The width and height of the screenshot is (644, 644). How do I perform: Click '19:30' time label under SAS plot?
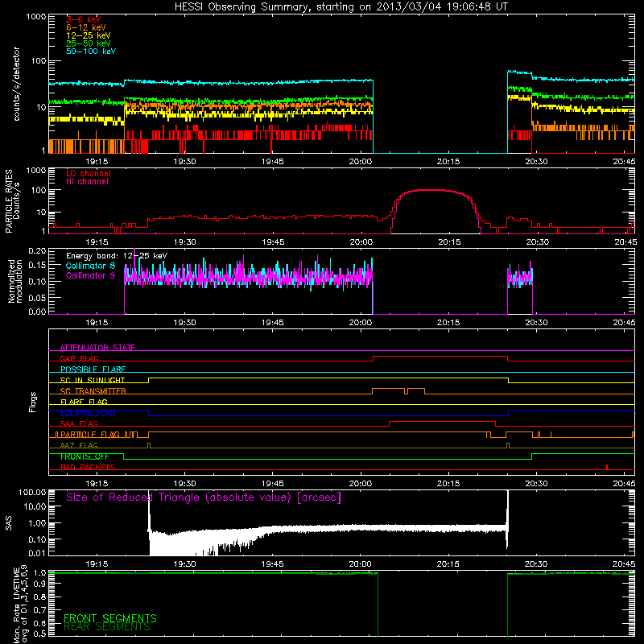pos(184,564)
